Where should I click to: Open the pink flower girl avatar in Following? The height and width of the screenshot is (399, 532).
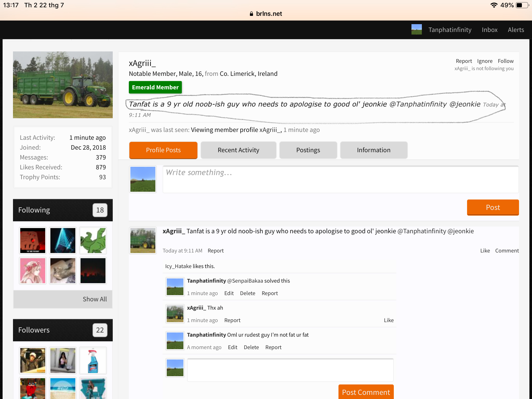[33, 270]
